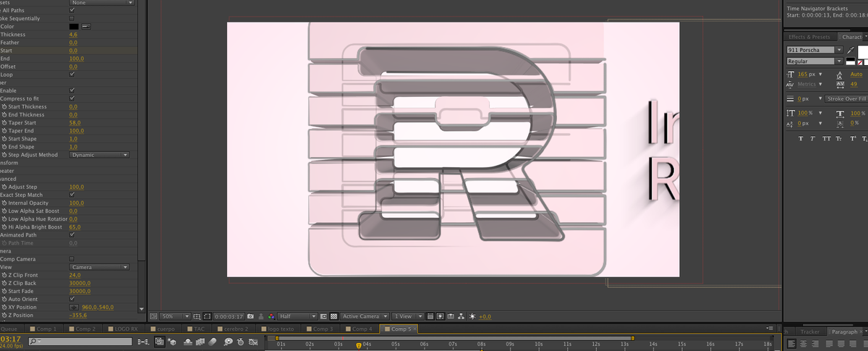Open the Stroke Over Fill dropdown

(846, 98)
